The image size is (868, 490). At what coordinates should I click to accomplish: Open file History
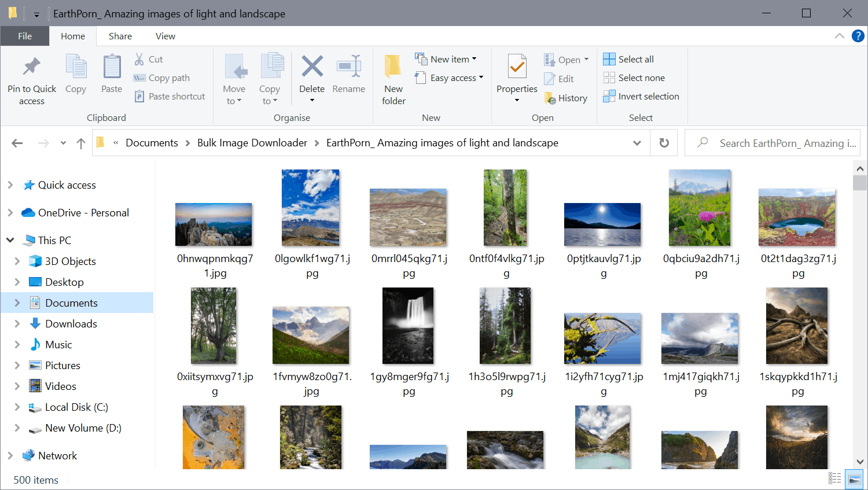click(566, 98)
